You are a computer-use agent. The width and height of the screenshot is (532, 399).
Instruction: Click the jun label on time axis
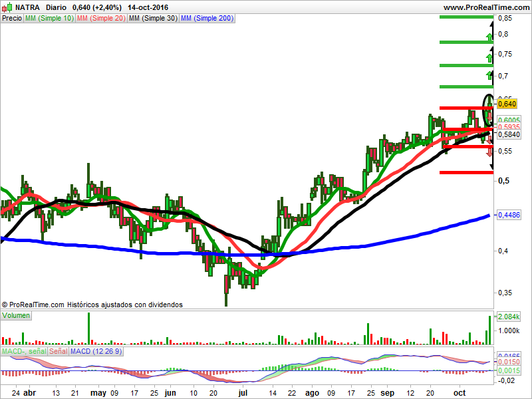pos(170,393)
